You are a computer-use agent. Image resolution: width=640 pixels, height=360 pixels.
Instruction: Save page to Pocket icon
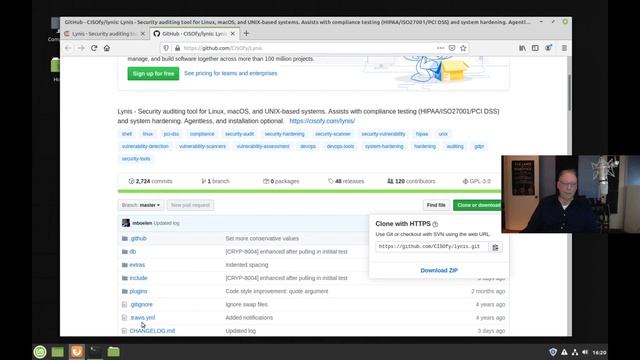pos(452,48)
